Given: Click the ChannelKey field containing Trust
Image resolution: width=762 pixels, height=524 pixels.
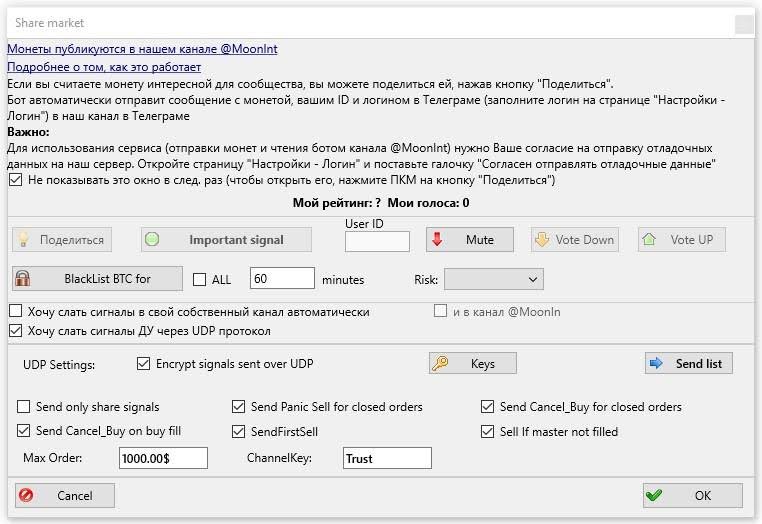Looking at the screenshot, I should click(x=386, y=458).
